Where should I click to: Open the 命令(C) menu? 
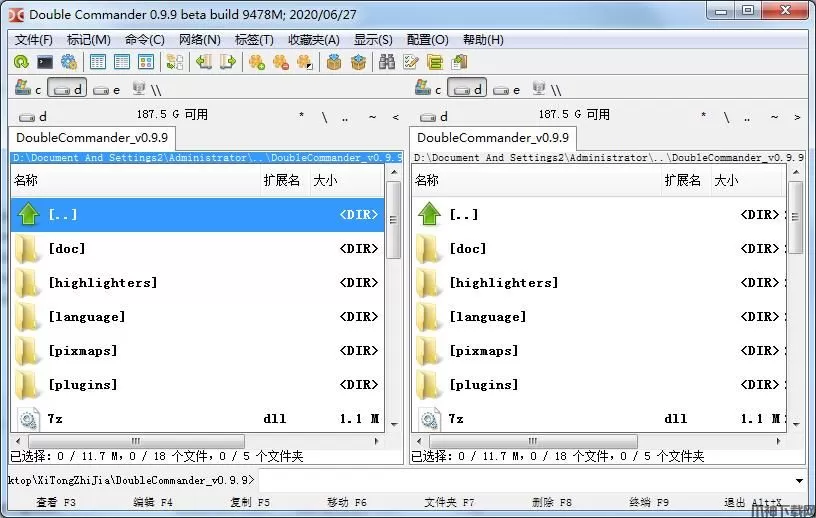(x=145, y=40)
